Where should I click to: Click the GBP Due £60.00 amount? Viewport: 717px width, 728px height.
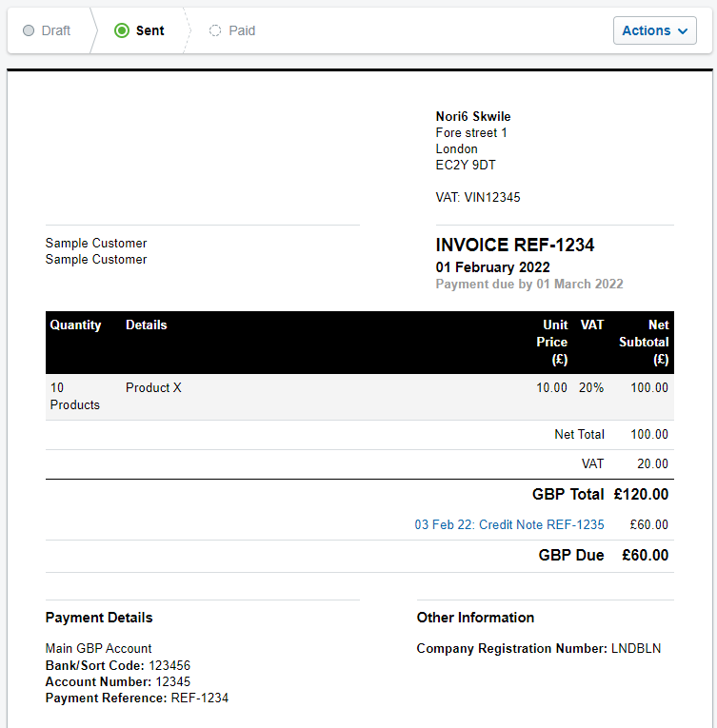(x=645, y=555)
